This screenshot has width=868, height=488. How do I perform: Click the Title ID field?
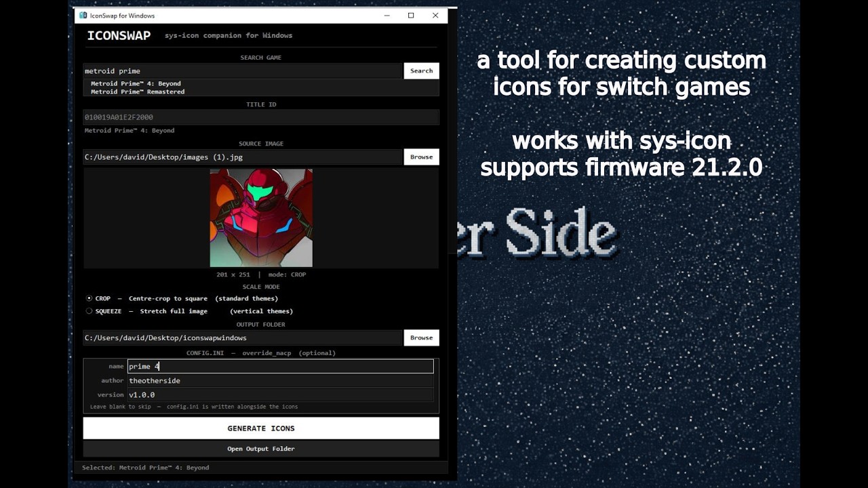click(261, 117)
